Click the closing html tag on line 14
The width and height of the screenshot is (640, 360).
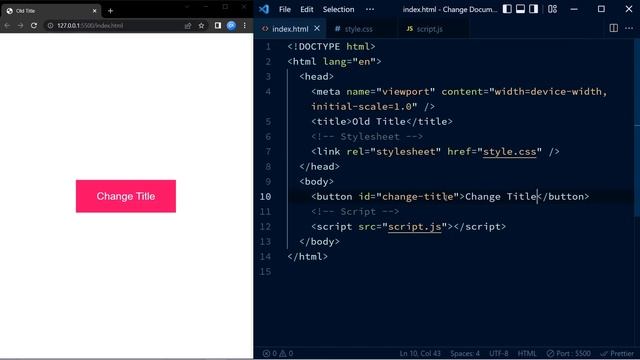pos(307,257)
